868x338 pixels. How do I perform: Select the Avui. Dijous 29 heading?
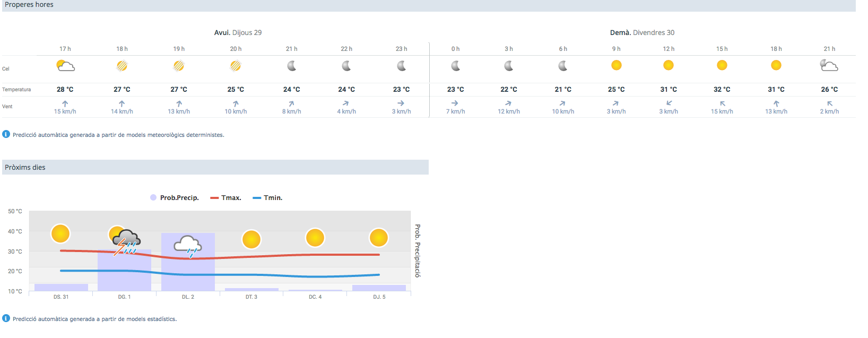click(238, 32)
